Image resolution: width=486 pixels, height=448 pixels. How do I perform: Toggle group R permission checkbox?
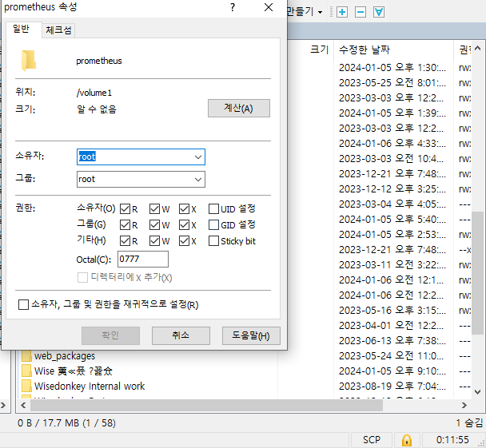coord(125,224)
